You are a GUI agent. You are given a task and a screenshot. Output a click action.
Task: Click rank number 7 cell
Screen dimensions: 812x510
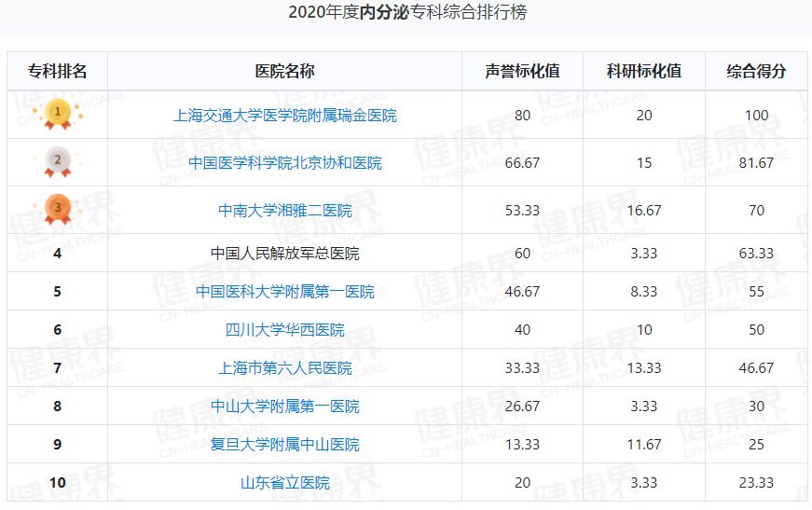coord(58,368)
